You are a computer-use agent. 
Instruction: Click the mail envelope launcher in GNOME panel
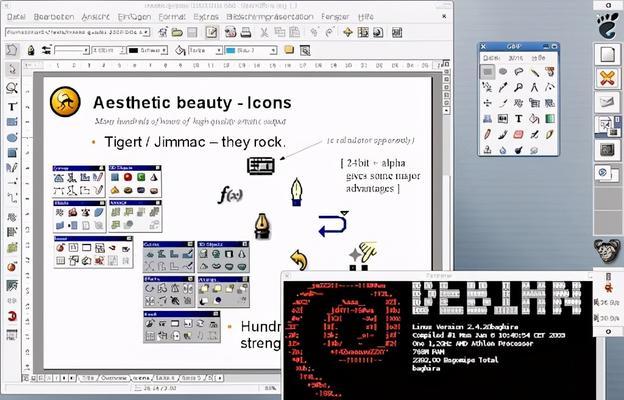[x=607, y=102]
